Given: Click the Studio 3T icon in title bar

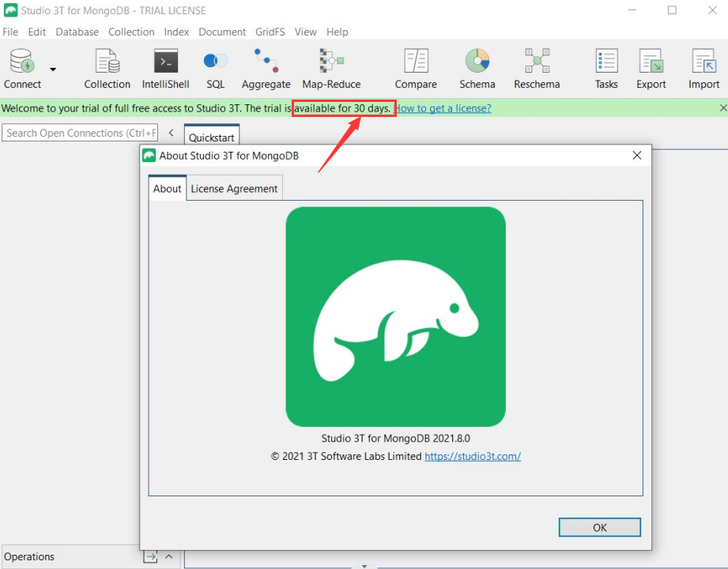Looking at the screenshot, I should [11, 10].
